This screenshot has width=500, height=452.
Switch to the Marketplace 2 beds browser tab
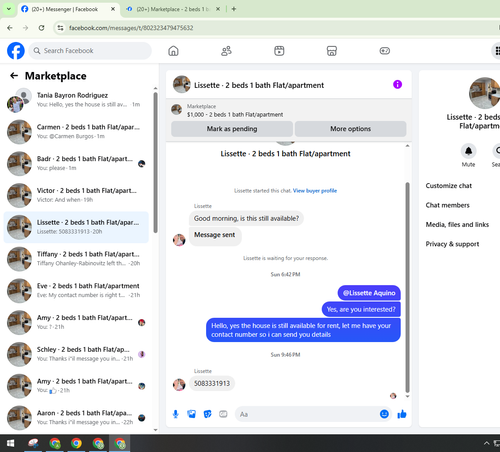tap(173, 9)
